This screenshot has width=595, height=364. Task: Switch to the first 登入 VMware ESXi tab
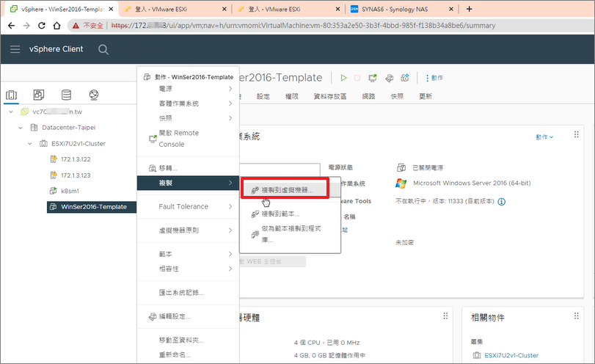pyautogui.click(x=175, y=9)
